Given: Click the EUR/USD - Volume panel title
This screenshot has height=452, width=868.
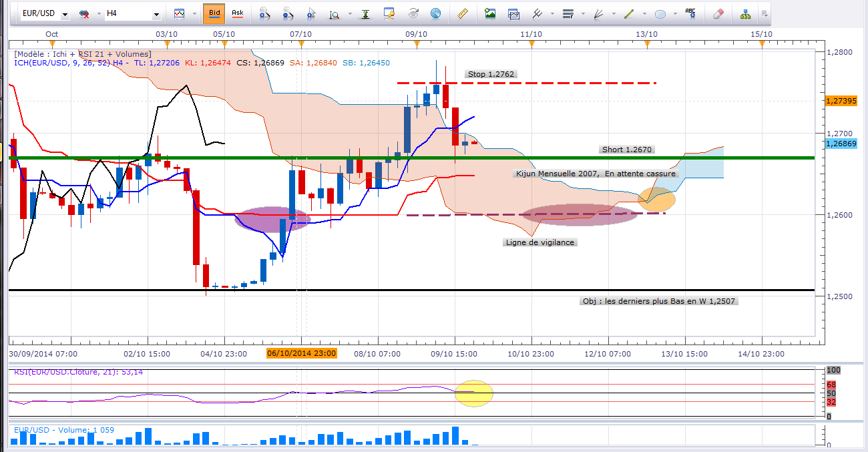Looking at the screenshot, I should pyautogui.click(x=64, y=430).
